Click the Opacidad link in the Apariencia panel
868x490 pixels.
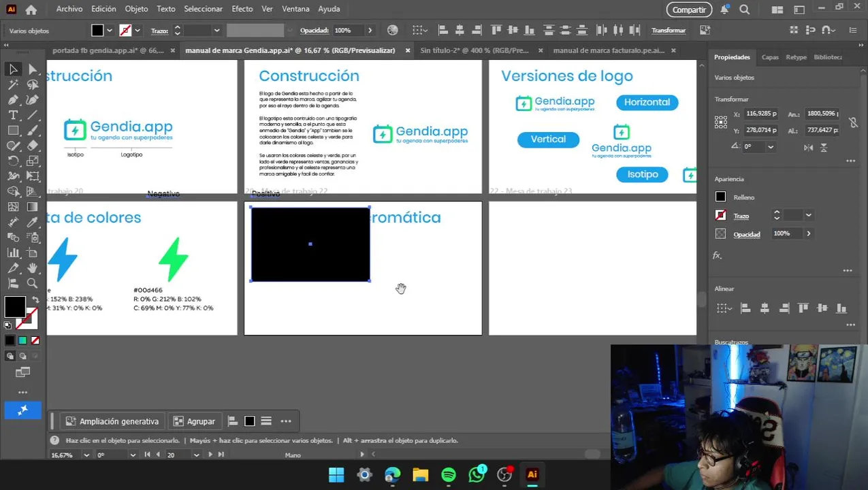(746, 234)
